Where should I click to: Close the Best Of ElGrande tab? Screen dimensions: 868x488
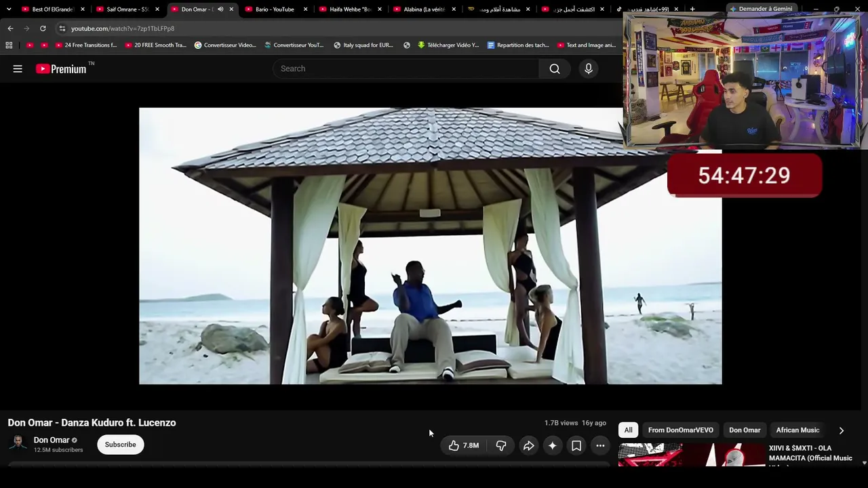[83, 9]
